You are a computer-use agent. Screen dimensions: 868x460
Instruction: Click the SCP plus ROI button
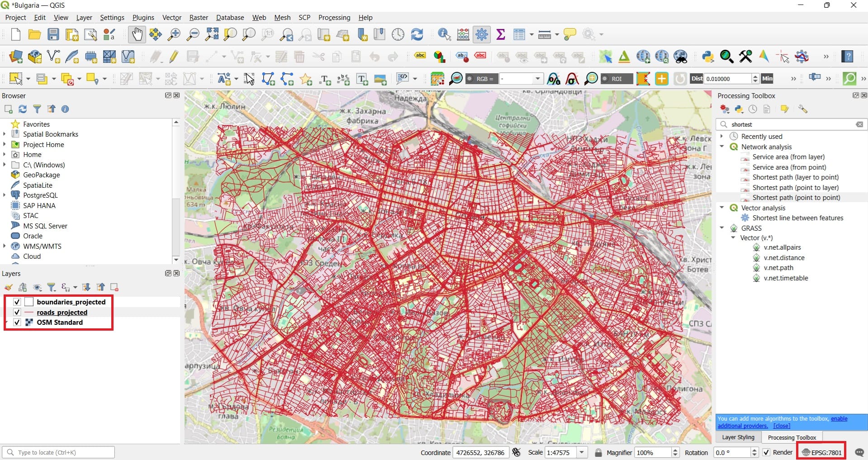pyautogui.click(x=661, y=79)
